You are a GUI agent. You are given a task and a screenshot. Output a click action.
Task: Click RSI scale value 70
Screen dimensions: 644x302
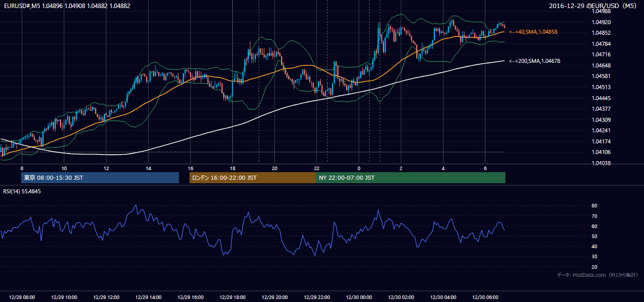click(594, 216)
